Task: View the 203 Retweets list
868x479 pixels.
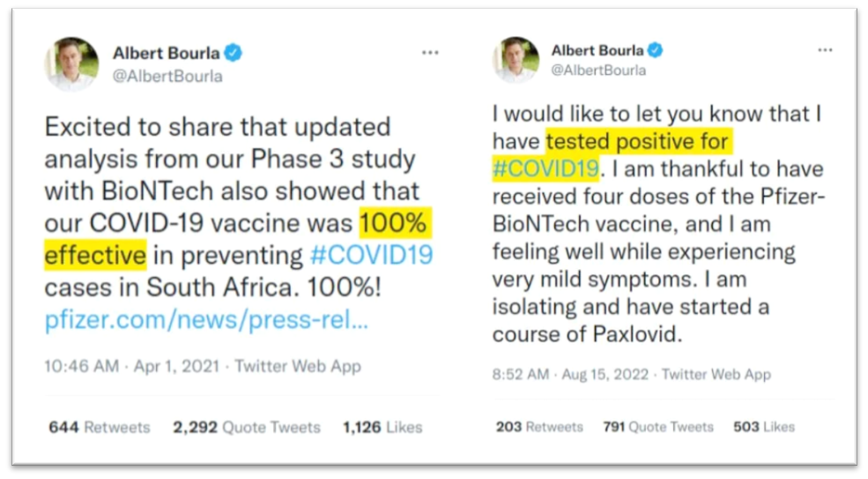Action: point(539,427)
